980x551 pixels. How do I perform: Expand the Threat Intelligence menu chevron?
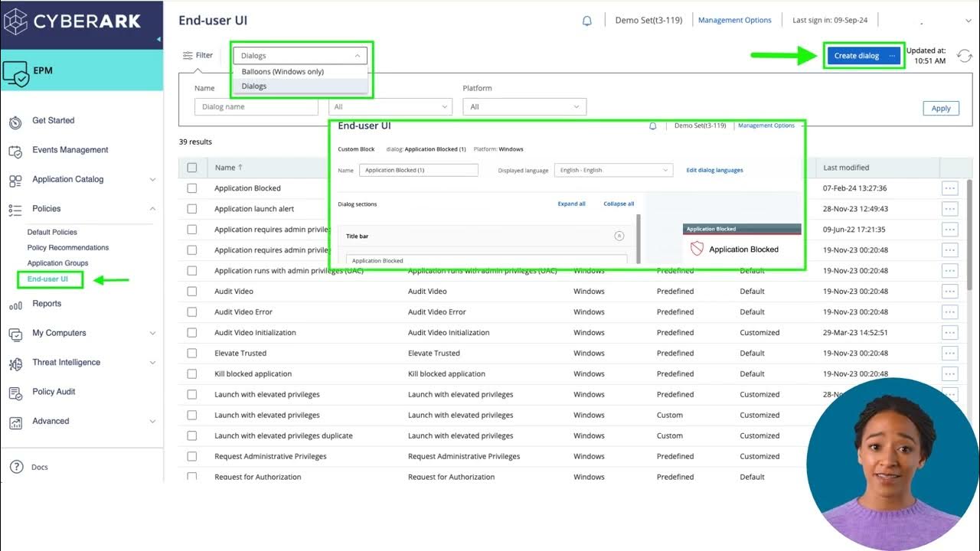(x=152, y=363)
